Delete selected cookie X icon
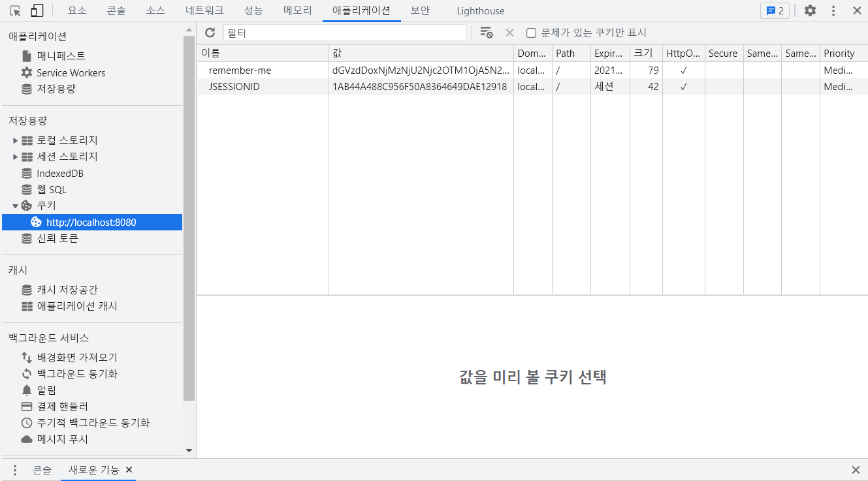The width and height of the screenshot is (868, 481). tap(509, 33)
